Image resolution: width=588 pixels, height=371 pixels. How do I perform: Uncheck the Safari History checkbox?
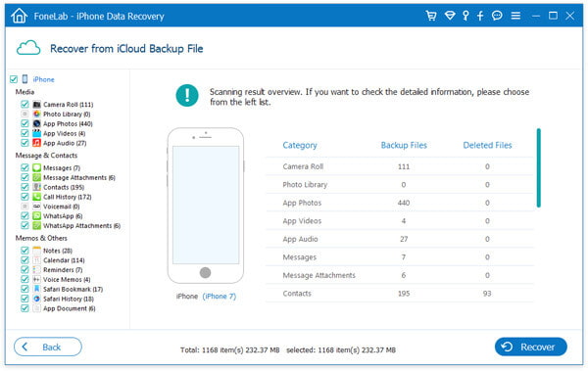pos(24,299)
